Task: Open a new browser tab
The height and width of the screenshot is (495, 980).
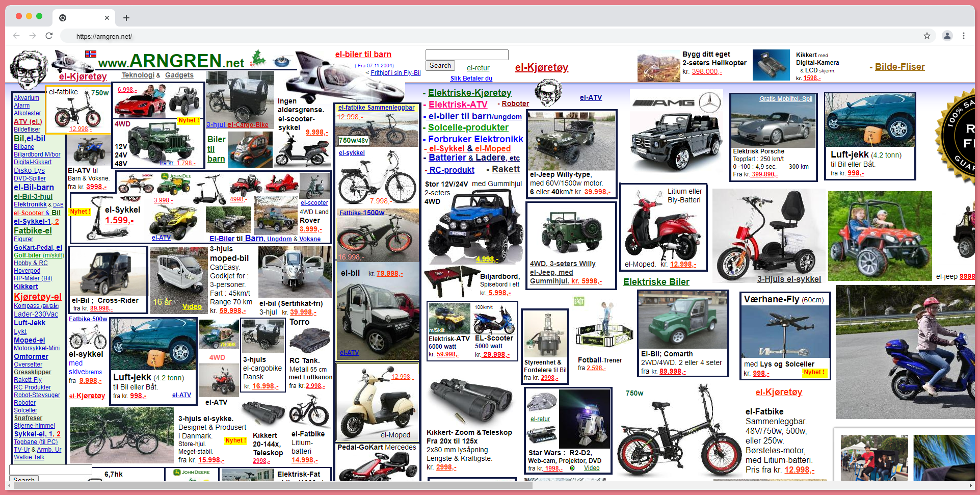Action: pyautogui.click(x=126, y=17)
